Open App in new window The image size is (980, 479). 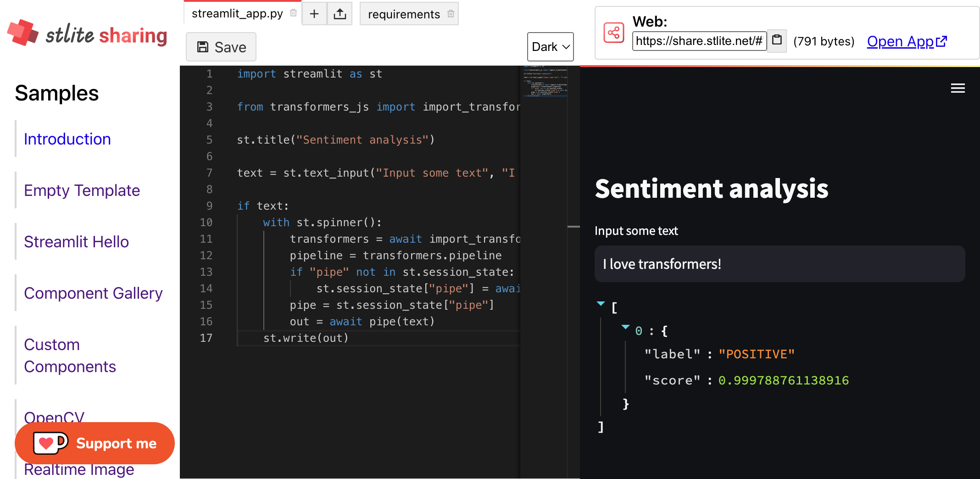[907, 41]
